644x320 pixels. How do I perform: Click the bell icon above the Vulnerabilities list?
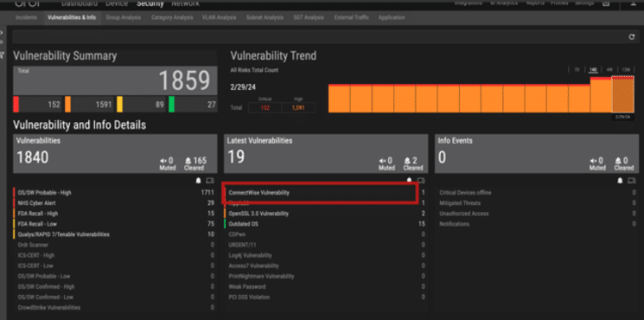coord(198,181)
